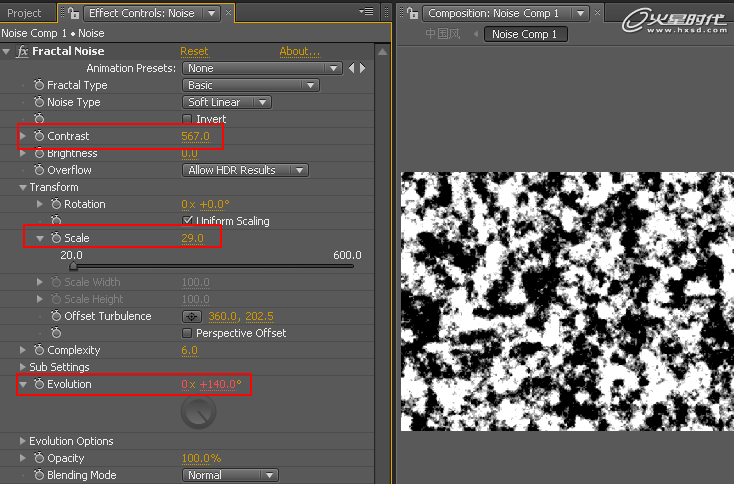Open Composition tab dropdown arrow
The image size is (734, 484).
581,13
